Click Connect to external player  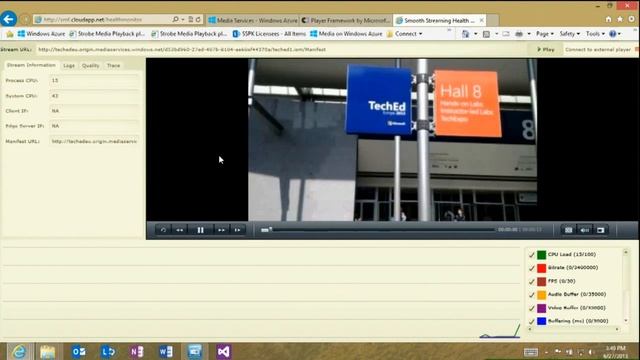pos(598,49)
